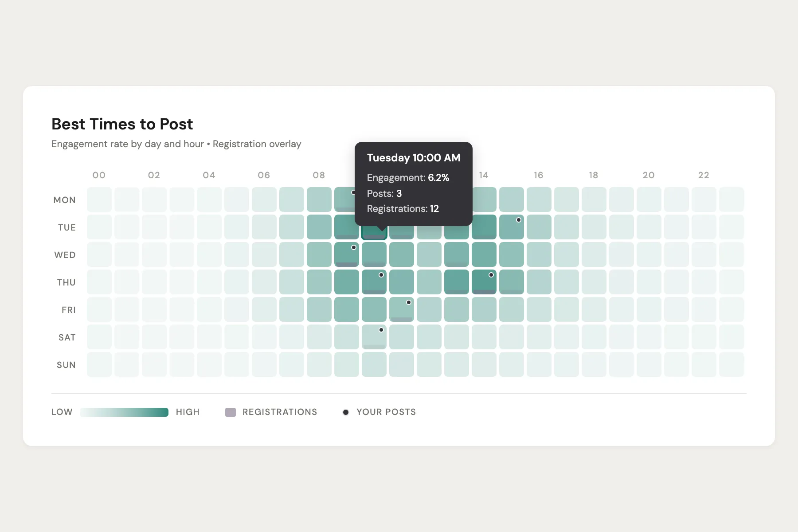Viewport: 798px width, 532px height.
Task: Select the Friday 18:00 heatmap cell
Action: pos(594,309)
